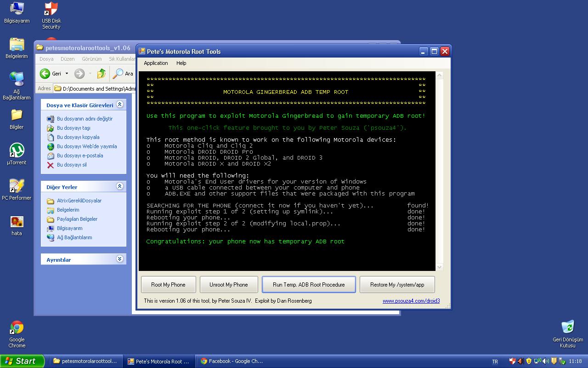Viewport: 588px width, 368px height.
Task: Click the congratulations temporary ADB root message
Action: pos(245,241)
